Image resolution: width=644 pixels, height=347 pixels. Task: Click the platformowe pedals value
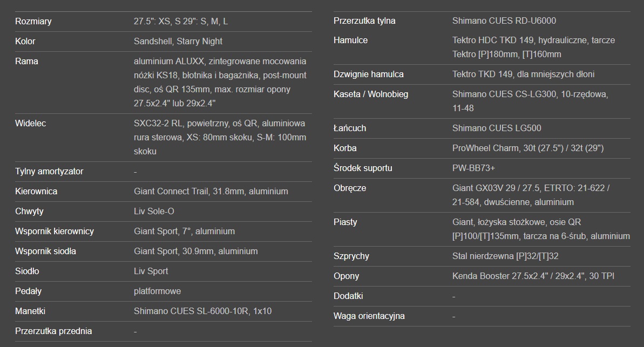click(158, 291)
